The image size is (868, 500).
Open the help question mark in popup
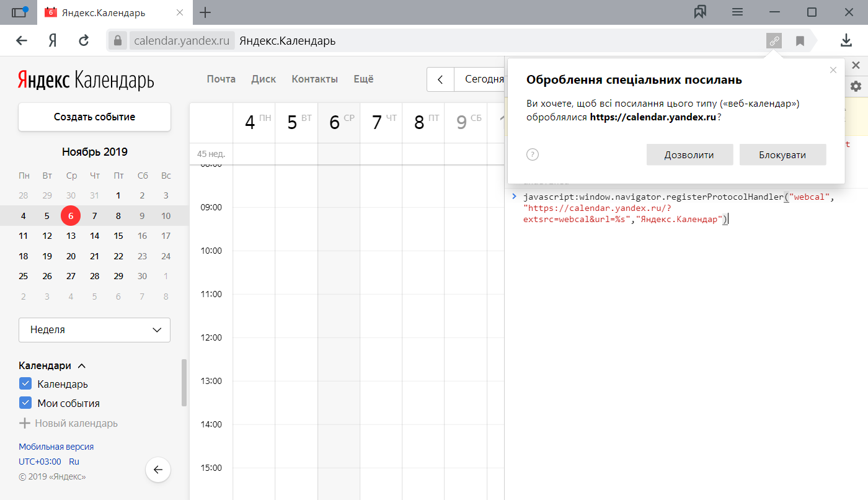tap(533, 154)
